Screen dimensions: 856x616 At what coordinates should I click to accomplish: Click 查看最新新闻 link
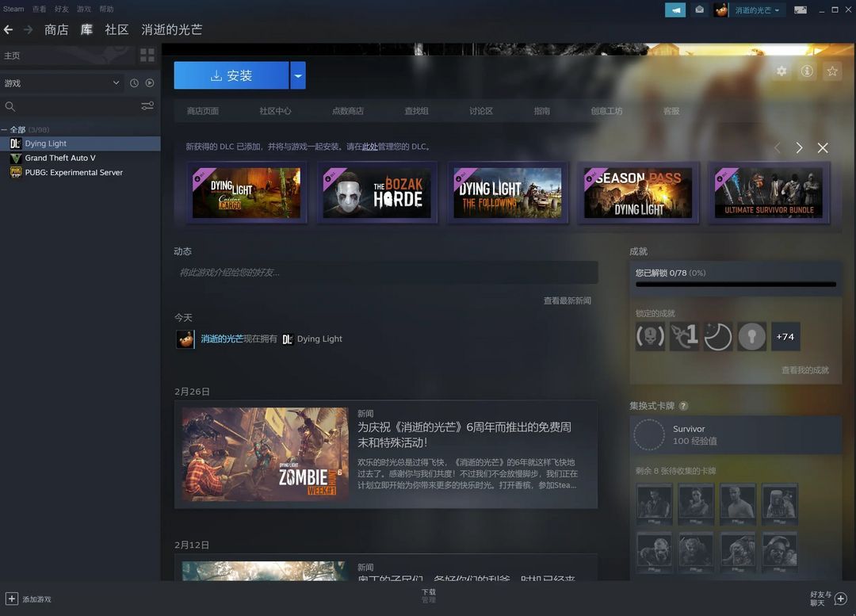tap(567, 300)
